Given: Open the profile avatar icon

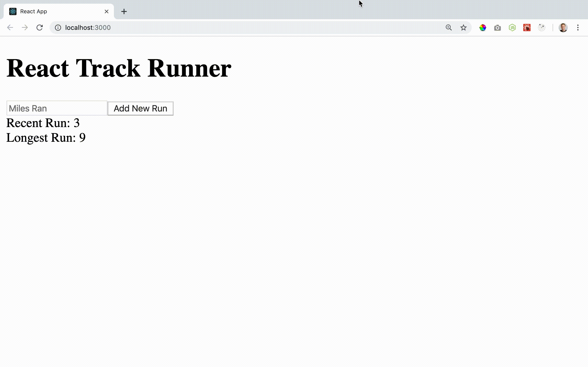Looking at the screenshot, I should click(563, 27).
